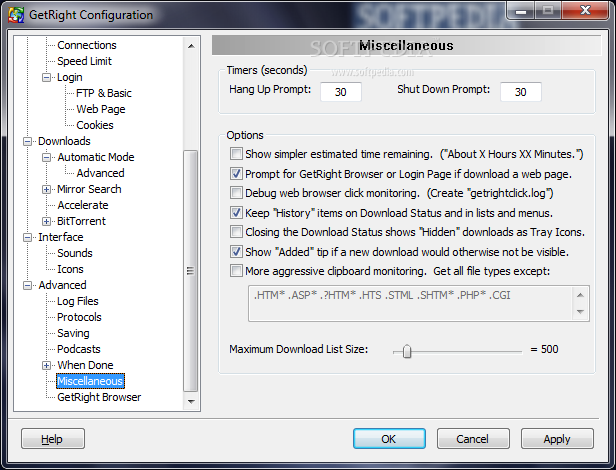
Task: Collapse the Login tree node
Action: tap(46, 77)
